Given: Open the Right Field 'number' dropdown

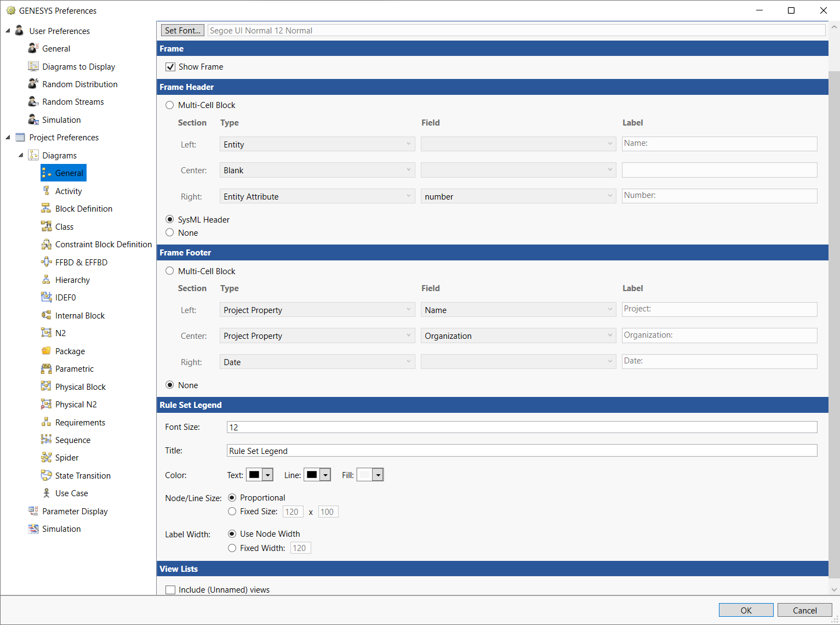Looking at the screenshot, I should 518,196.
